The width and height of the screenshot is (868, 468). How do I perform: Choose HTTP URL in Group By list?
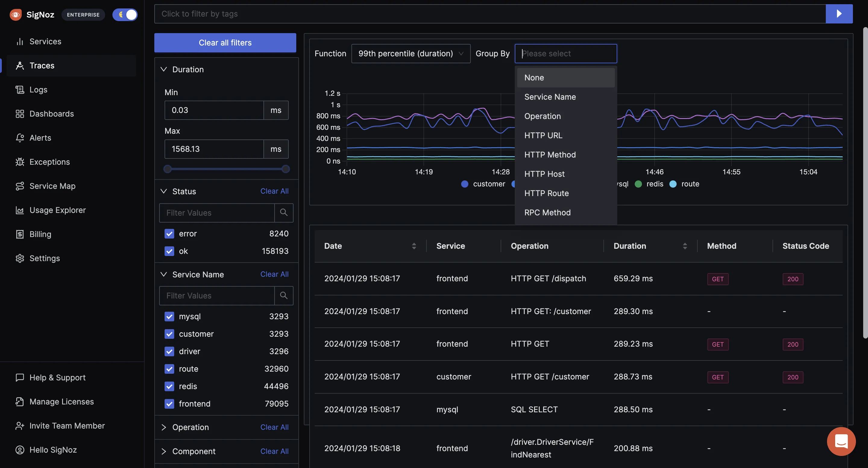point(566,135)
